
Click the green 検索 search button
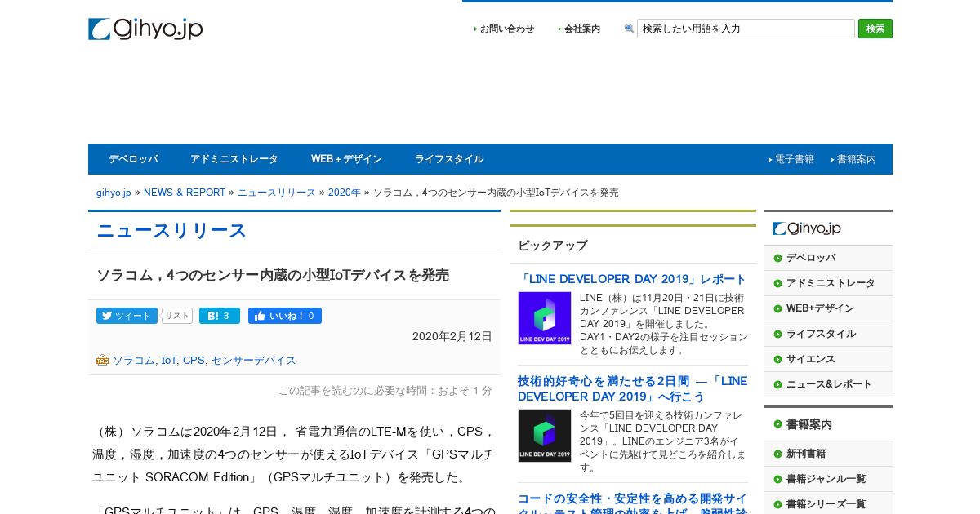pyautogui.click(x=875, y=29)
